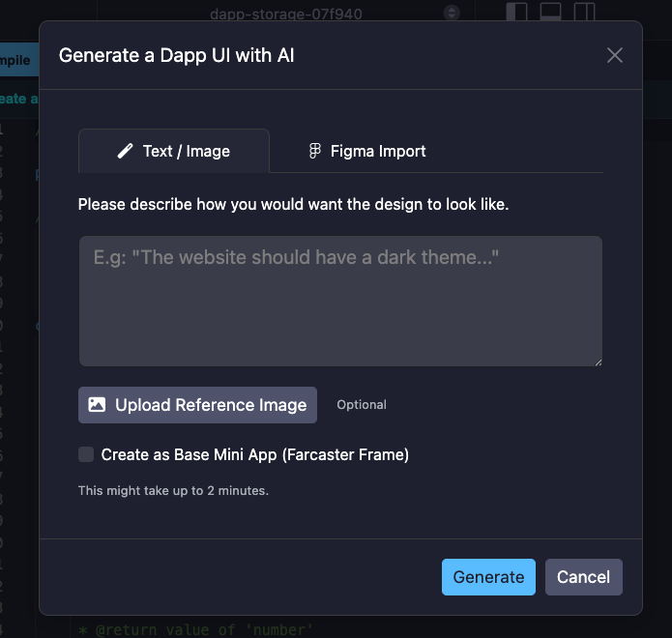The image size is (672, 638).
Task: Click the textarea resize handle corner
Action: point(599,362)
